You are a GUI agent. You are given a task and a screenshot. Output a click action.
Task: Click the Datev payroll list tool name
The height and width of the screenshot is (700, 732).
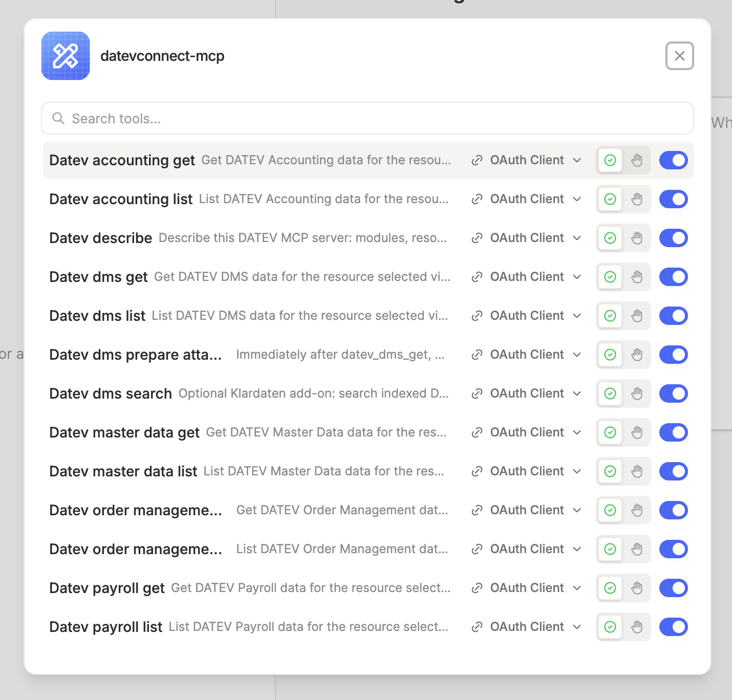[x=106, y=627]
